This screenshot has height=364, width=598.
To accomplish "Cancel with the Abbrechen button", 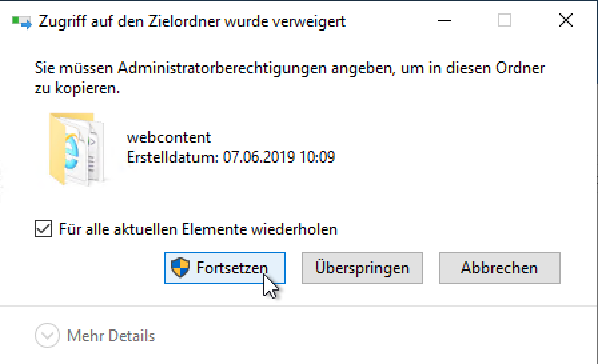I will (499, 268).
